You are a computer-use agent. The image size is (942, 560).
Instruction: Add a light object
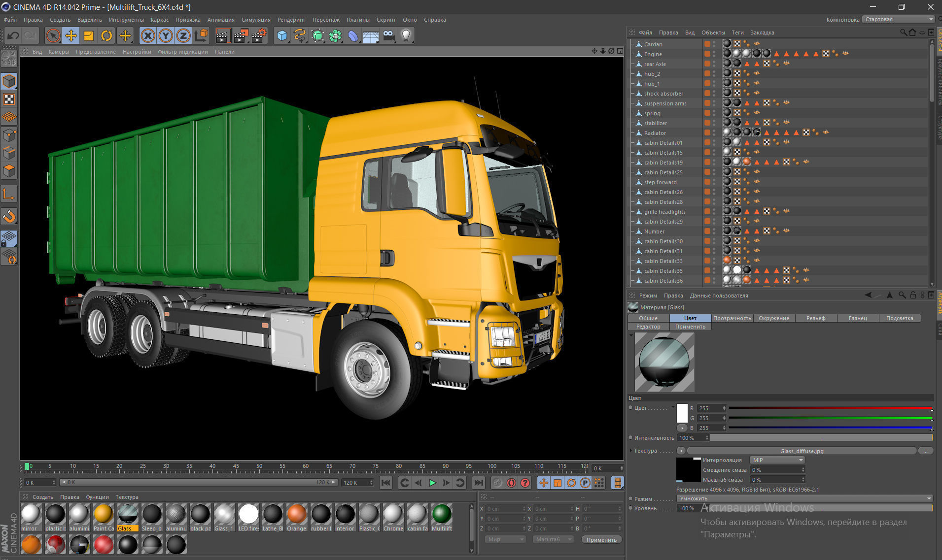[x=406, y=36]
